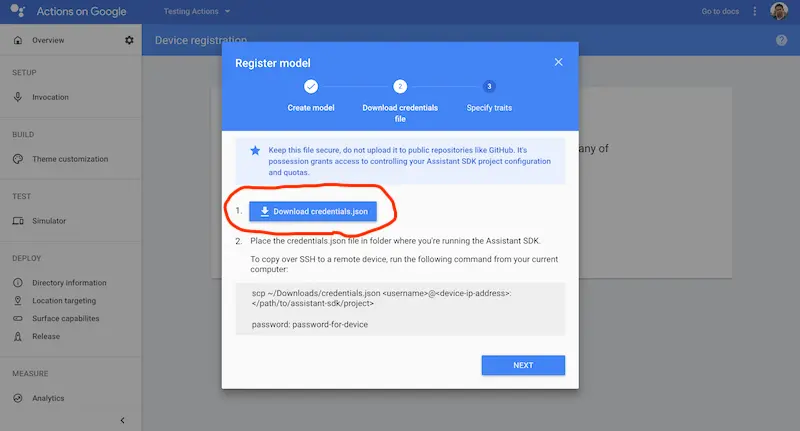Click the Register model dialog title
Image resolution: width=800 pixels, height=431 pixels.
(x=272, y=63)
